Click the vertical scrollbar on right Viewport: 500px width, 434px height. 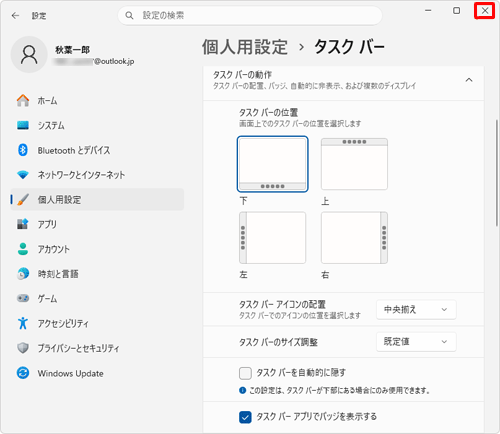click(x=497, y=173)
